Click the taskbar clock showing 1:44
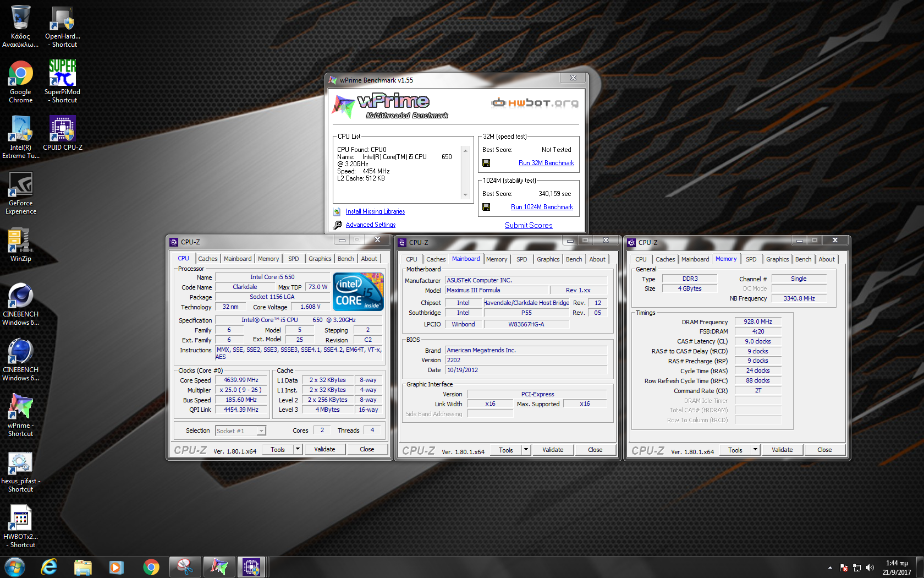The height and width of the screenshot is (578, 924). (x=897, y=568)
